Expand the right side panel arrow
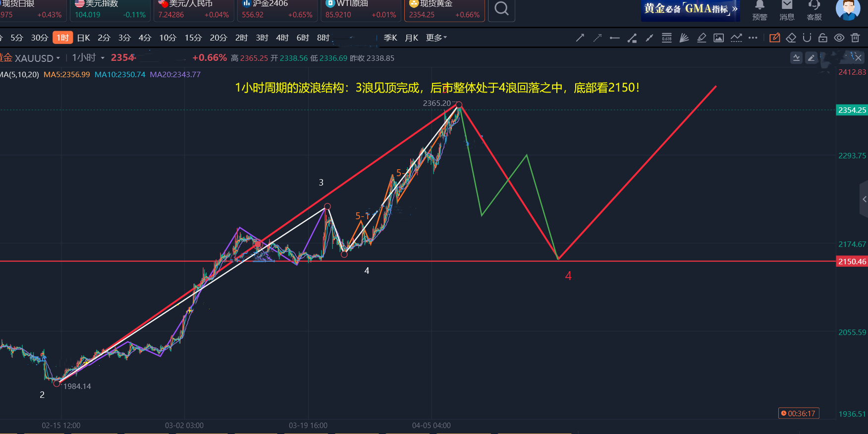The height and width of the screenshot is (434, 868). (x=864, y=199)
